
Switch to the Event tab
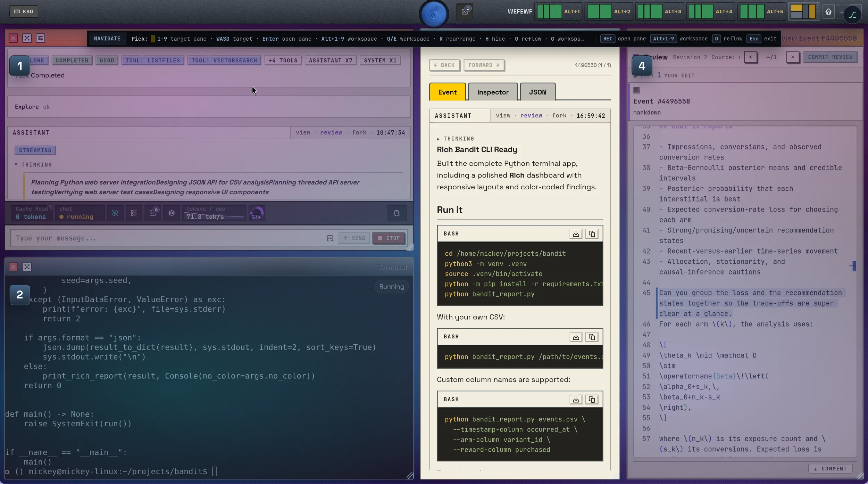click(x=447, y=92)
